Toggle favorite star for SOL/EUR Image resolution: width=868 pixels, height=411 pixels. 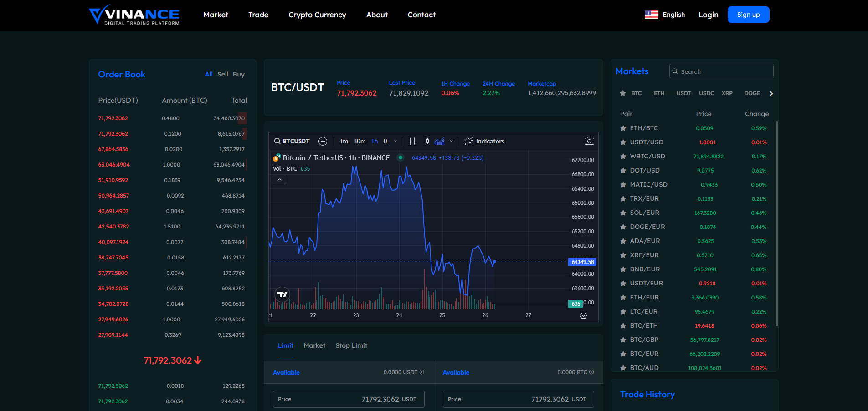(x=623, y=213)
